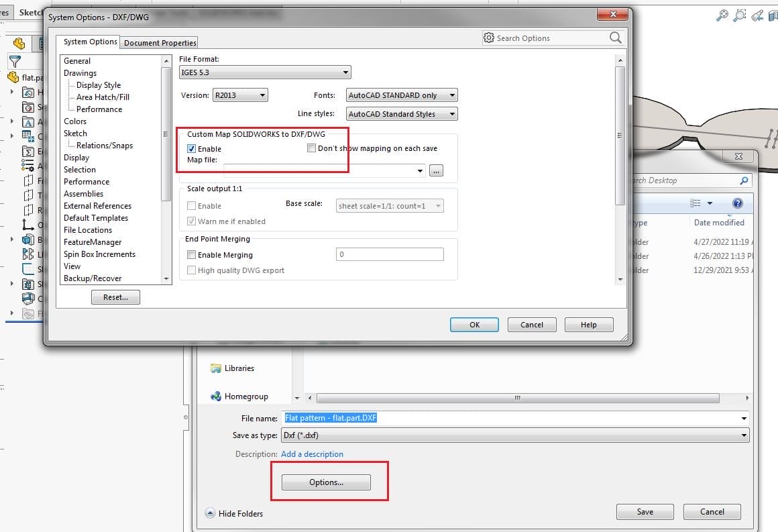Screen dimensions: 778x532
Task: Select the flat.part icon in the tree
Action: click(x=13, y=76)
